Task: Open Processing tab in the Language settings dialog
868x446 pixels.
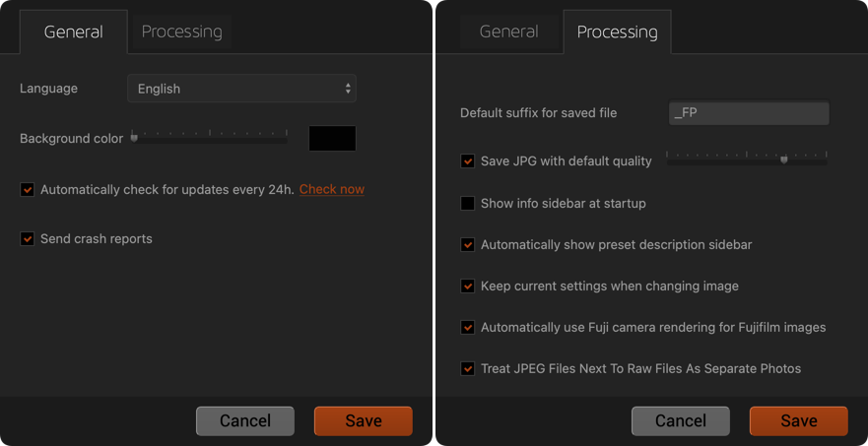Action: pos(181,32)
